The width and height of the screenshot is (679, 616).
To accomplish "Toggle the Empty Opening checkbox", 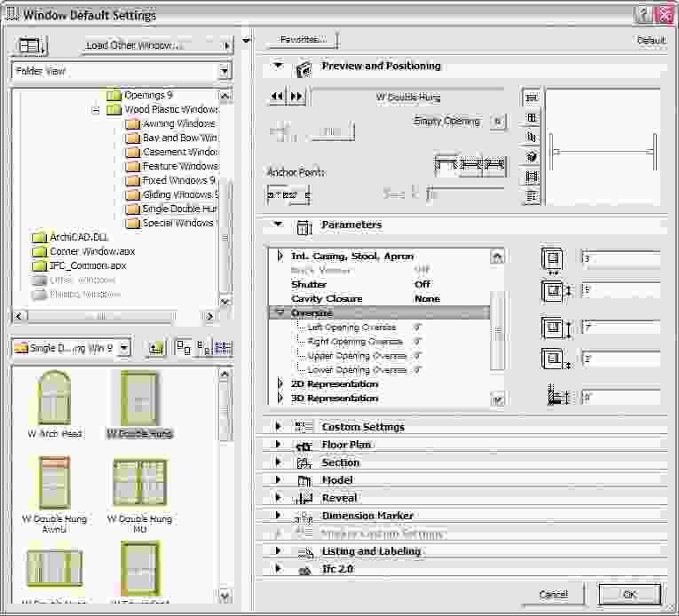I will pyautogui.click(x=498, y=122).
